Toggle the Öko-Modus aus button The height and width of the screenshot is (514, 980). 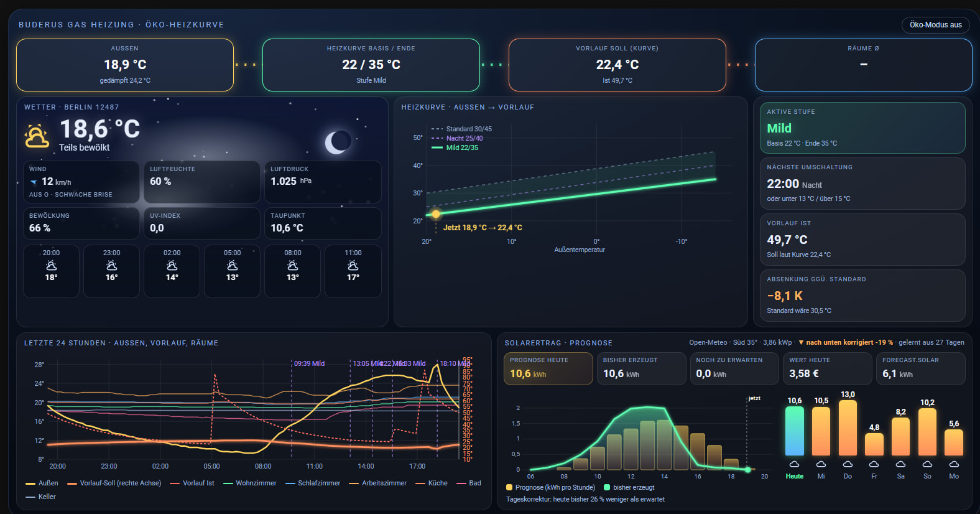(x=935, y=25)
